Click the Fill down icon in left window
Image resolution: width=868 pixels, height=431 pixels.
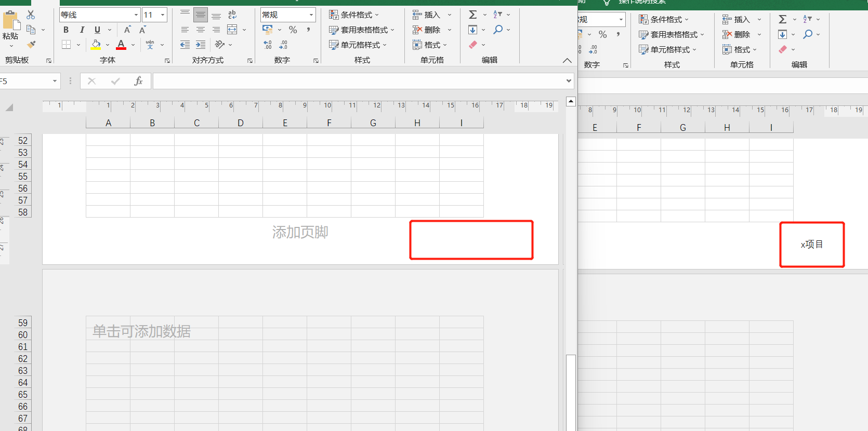(472, 30)
